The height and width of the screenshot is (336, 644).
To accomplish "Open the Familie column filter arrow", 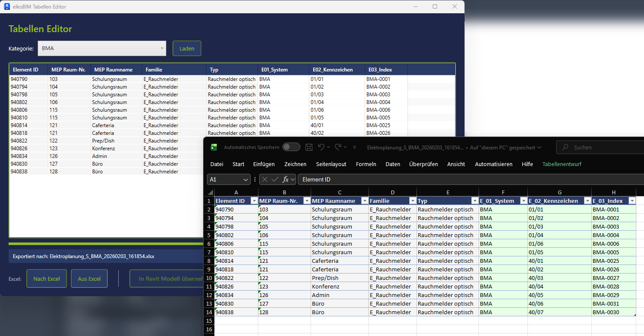I will coord(412,201).
